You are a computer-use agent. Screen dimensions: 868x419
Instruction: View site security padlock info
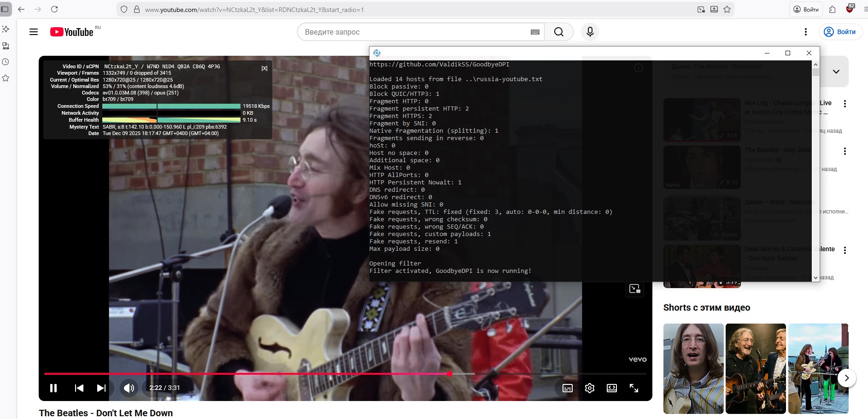click(137, 9)
